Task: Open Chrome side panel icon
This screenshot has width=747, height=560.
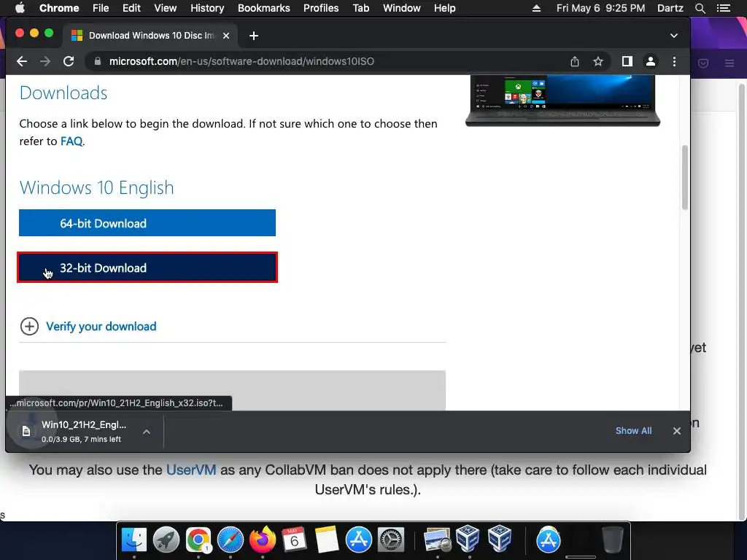Action: pyautogui.click(x=627, y=61)
